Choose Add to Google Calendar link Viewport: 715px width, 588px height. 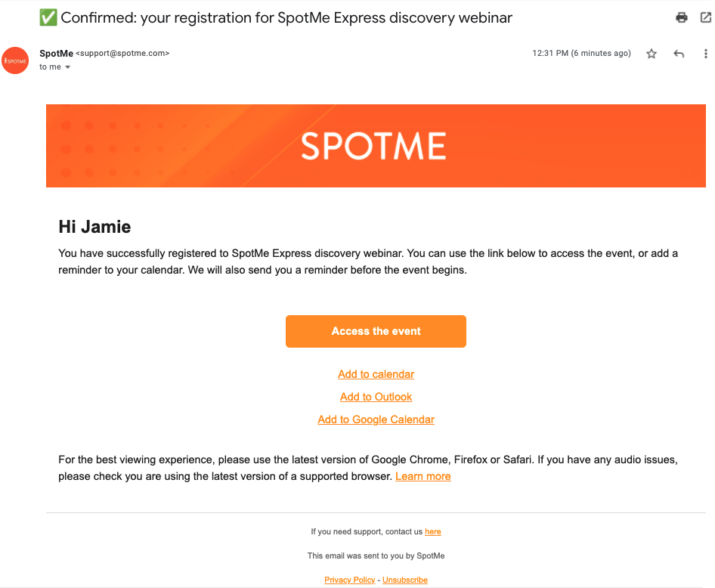(376, 419)
